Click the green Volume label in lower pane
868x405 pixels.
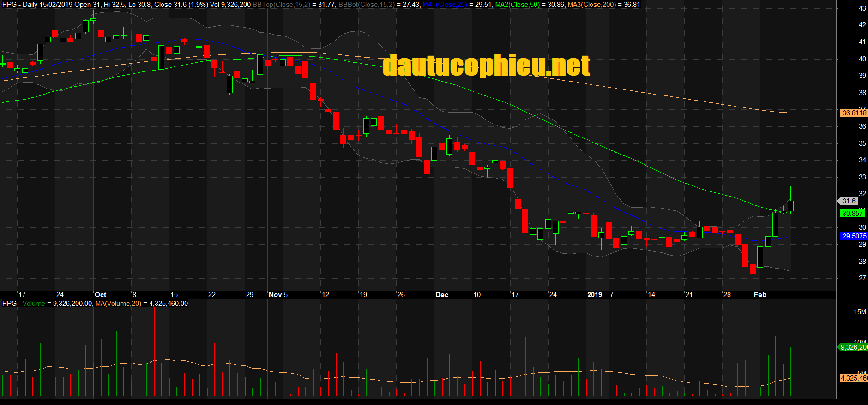pos(34,304)
